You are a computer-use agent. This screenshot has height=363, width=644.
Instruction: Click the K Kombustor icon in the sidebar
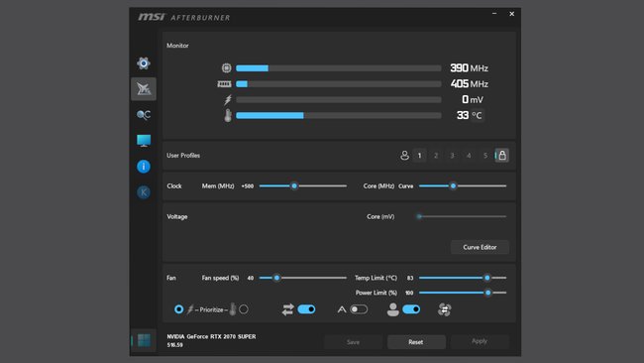click(x=144, y=192)
